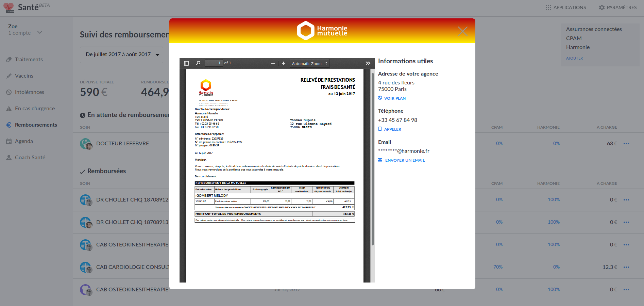Click the phone icon beside APPELER
Viewport: 644px width, 306px height.
[380, 129]
